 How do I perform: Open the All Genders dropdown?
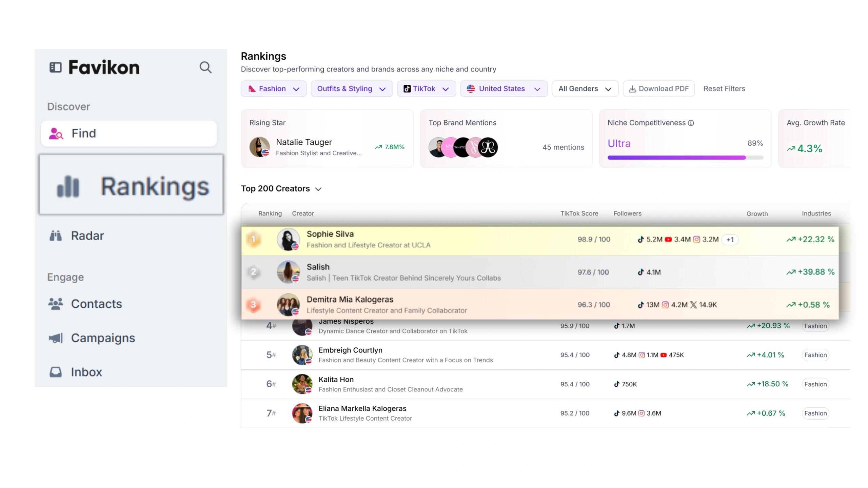(x=585, y=89)
